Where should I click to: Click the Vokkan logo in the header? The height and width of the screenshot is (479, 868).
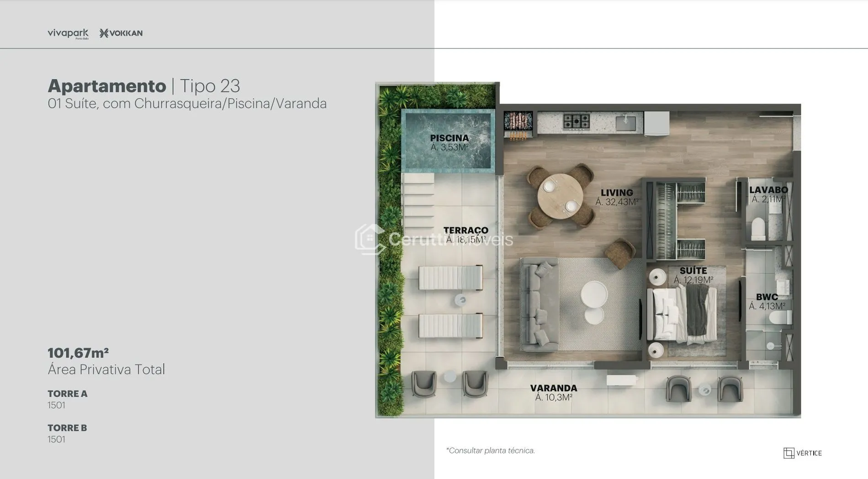click(121, 33)
